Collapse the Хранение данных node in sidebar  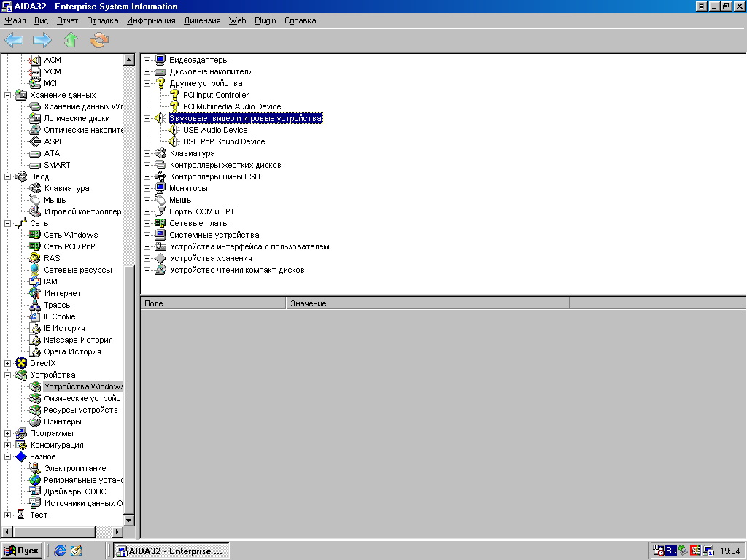tap(7, 96)
